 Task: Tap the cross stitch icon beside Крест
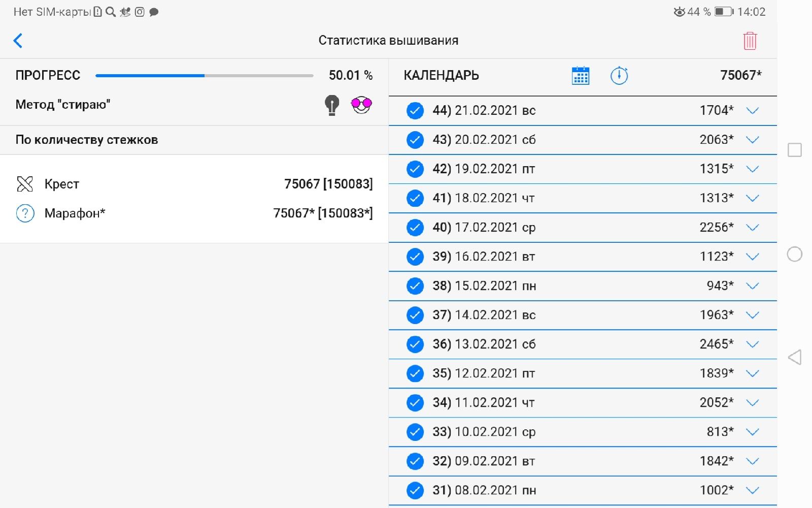25,184
